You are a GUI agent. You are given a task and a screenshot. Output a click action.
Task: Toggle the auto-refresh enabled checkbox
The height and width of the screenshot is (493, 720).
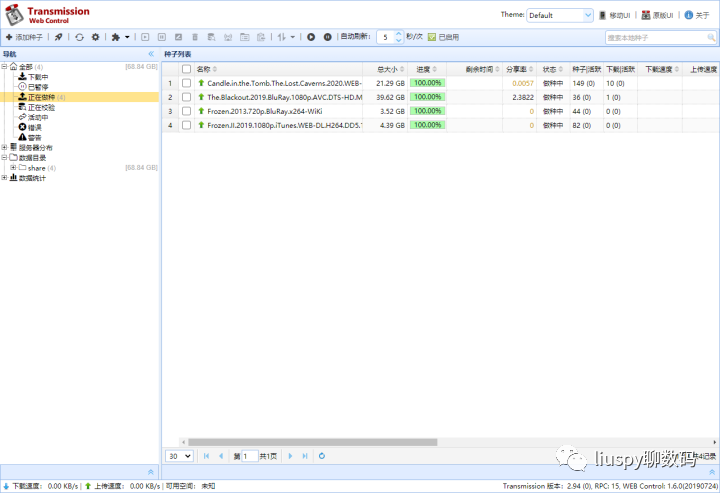(432, 37)
